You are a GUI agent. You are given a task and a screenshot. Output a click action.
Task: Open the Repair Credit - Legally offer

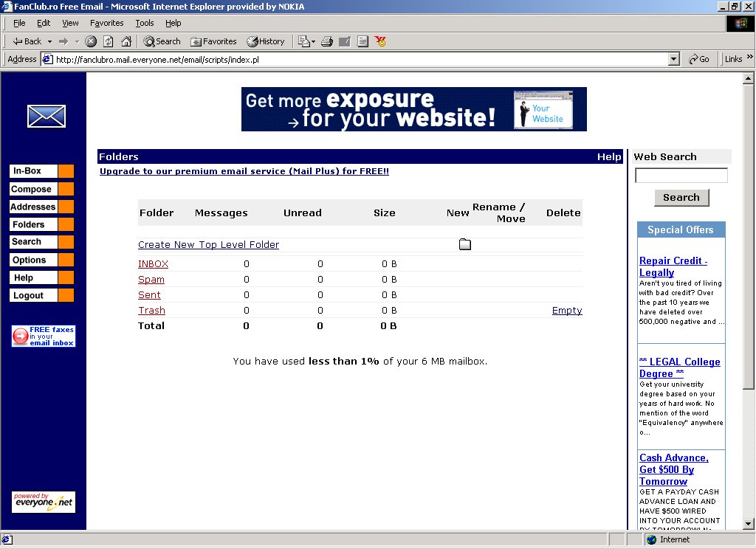point(673,266)
